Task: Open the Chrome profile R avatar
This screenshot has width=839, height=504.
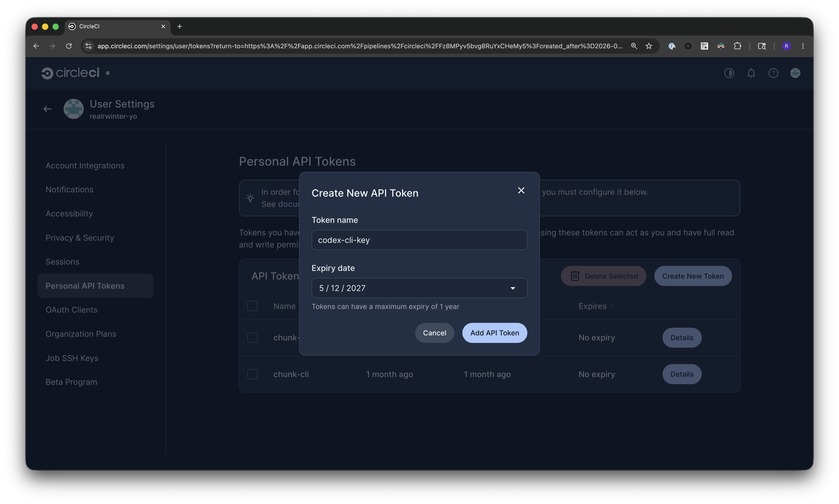Action: [786, 46]
